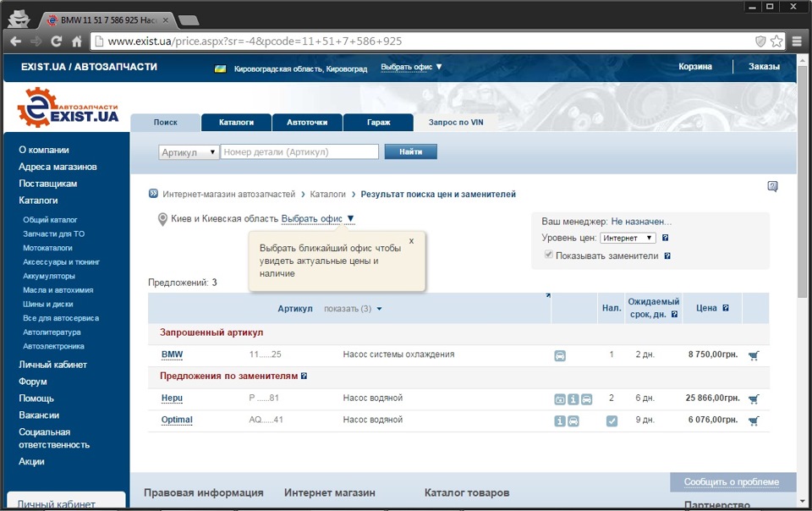Open Адреса магазинов in the sidebar

[58, 167]
